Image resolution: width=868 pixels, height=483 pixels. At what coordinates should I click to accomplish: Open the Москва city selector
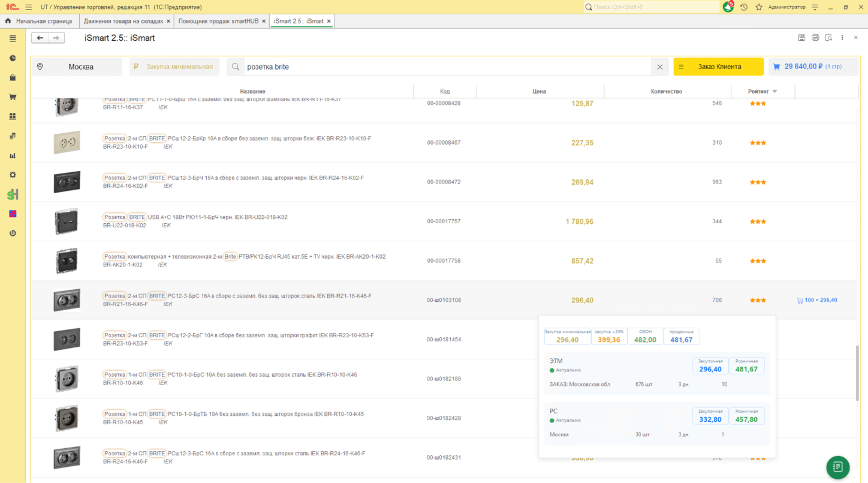(77, 67)
